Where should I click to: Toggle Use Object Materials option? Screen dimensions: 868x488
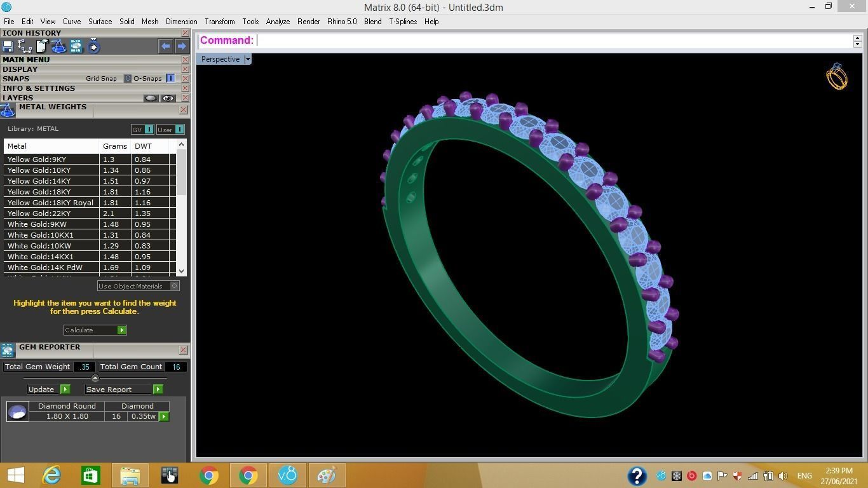coord(138,286)
